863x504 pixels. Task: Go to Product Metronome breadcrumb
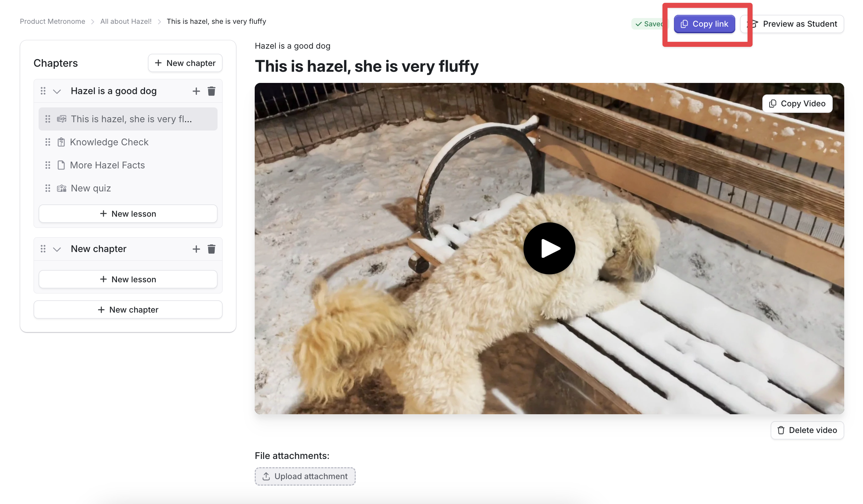click(52, 22)
